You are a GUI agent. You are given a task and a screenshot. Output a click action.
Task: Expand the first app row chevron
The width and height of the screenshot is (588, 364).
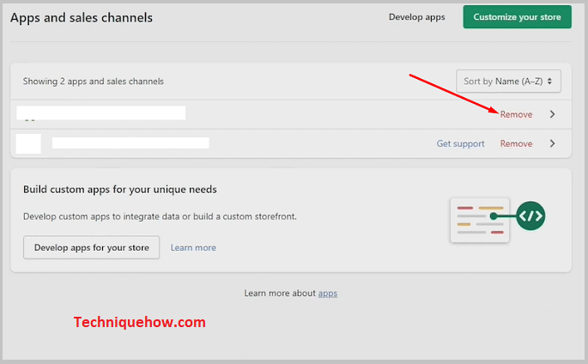tap(552, 114)
